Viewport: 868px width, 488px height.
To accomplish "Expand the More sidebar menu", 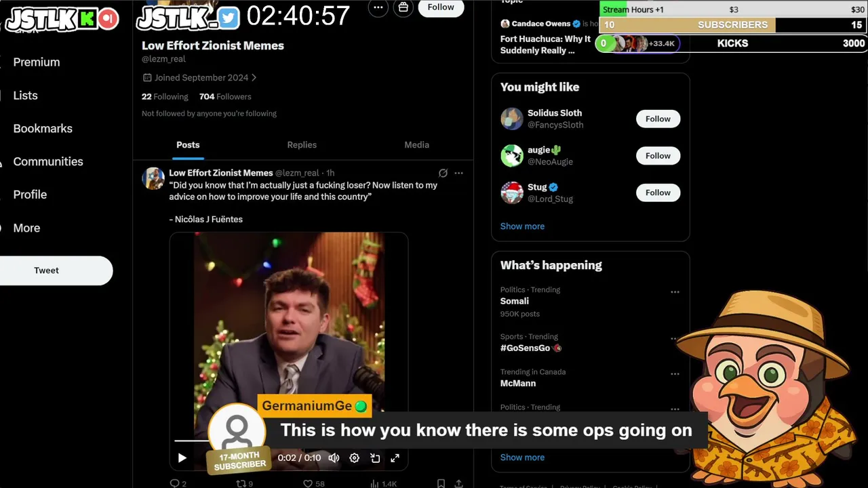I will 26,228.
